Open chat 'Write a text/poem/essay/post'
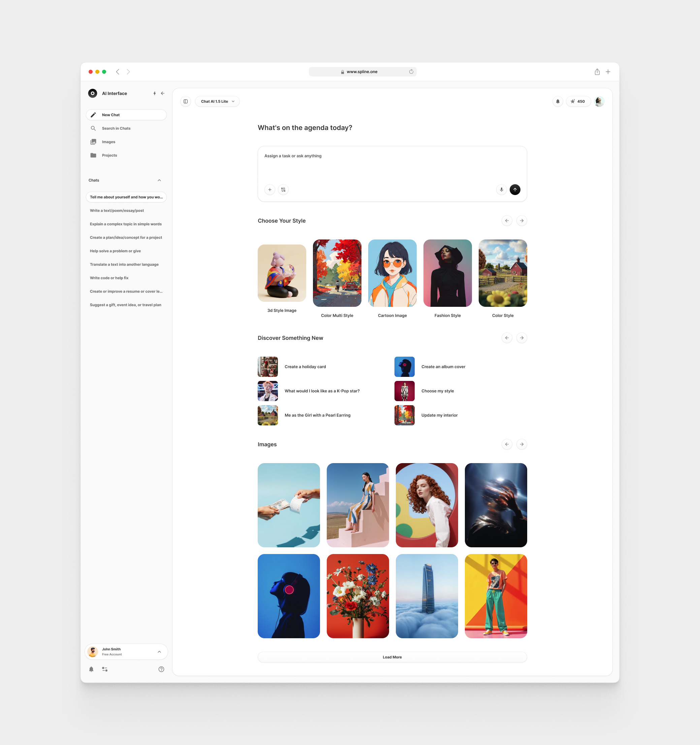 click(126, 210)
